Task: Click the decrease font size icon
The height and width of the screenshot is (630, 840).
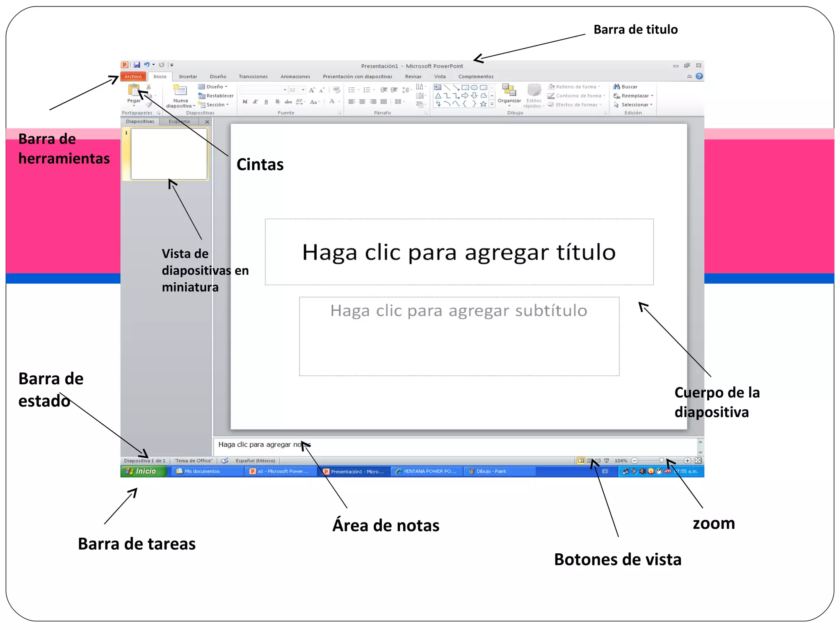Action: (x=322, y=90)
